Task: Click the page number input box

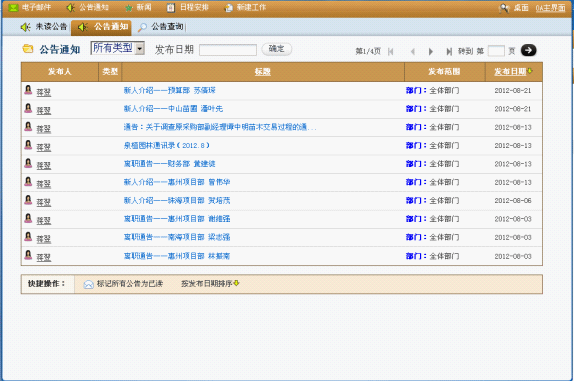Action: point(496,51)
